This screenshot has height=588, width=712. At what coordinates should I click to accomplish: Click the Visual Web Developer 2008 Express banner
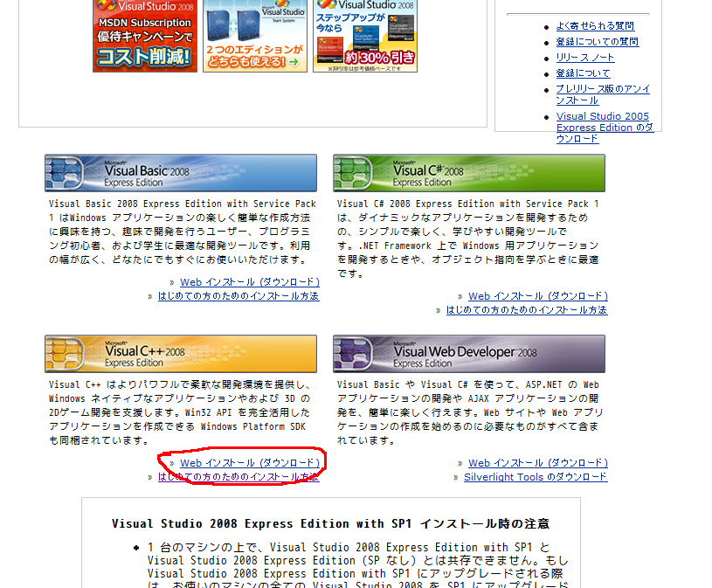469,354
